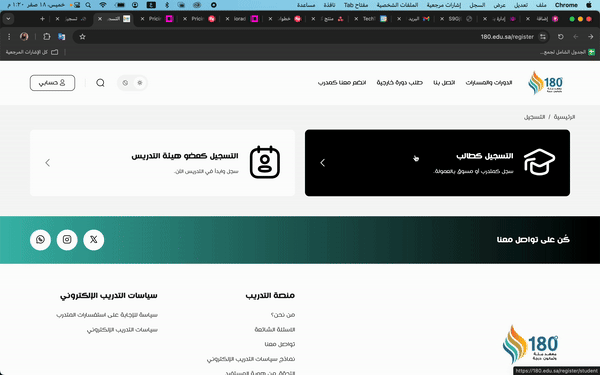The width and height of the screenshot is (600, 375).
Task: Go to الرئيسية in the breadcrumb
Action: point(564,117)
